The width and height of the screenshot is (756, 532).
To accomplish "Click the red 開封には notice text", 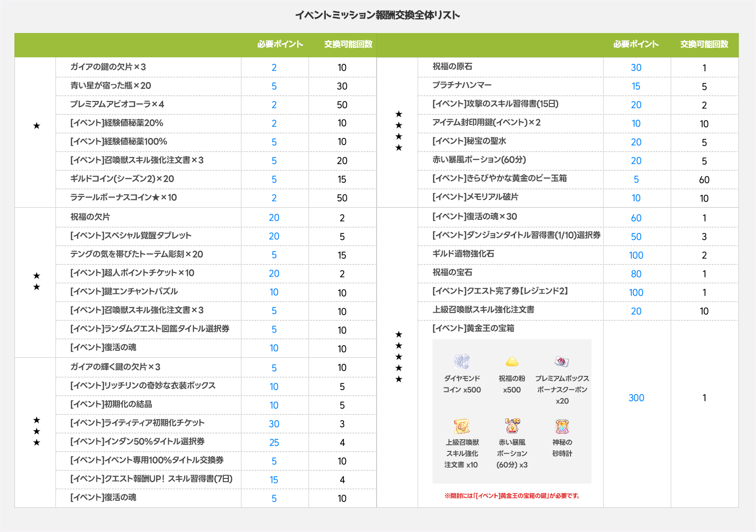I will pyautogui.click(x=512, y=496).
